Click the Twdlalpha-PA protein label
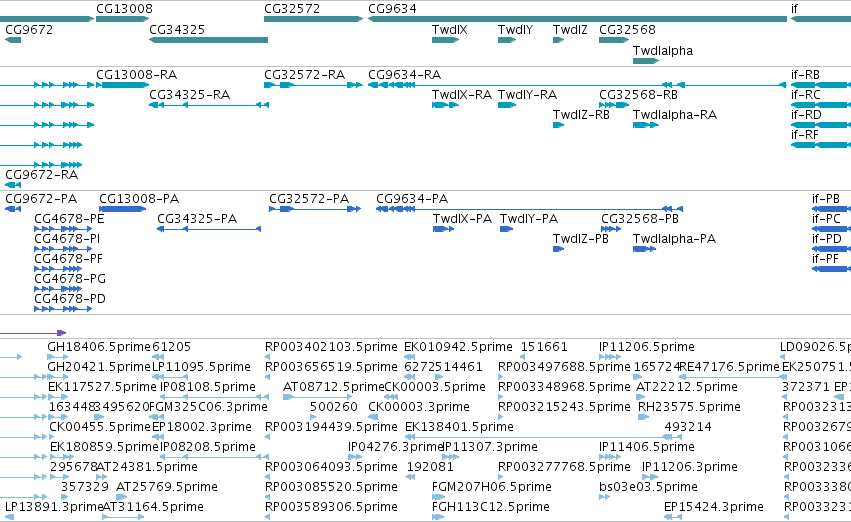Screen dimensions: 851x522 [x=674, y=239]
